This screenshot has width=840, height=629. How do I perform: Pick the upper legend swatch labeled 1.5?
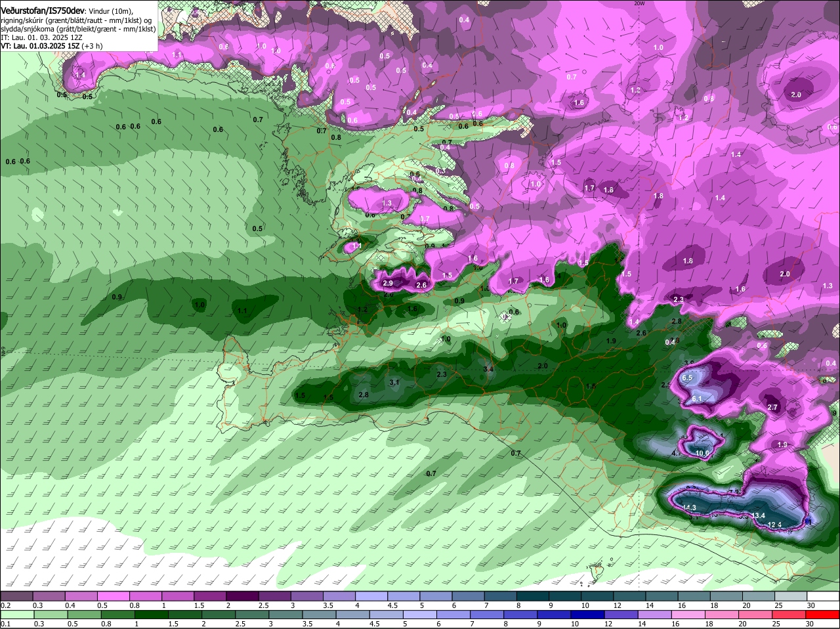tap(210, 596)
